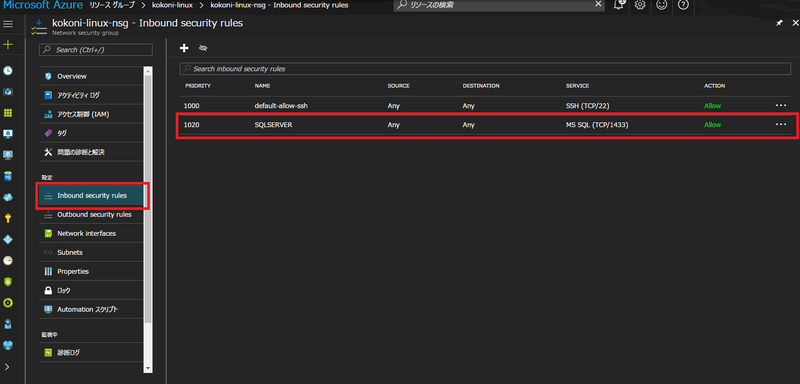Open Network interfaces menu item
Viewport: 800px width, 384px height.
tap(91, 234)
